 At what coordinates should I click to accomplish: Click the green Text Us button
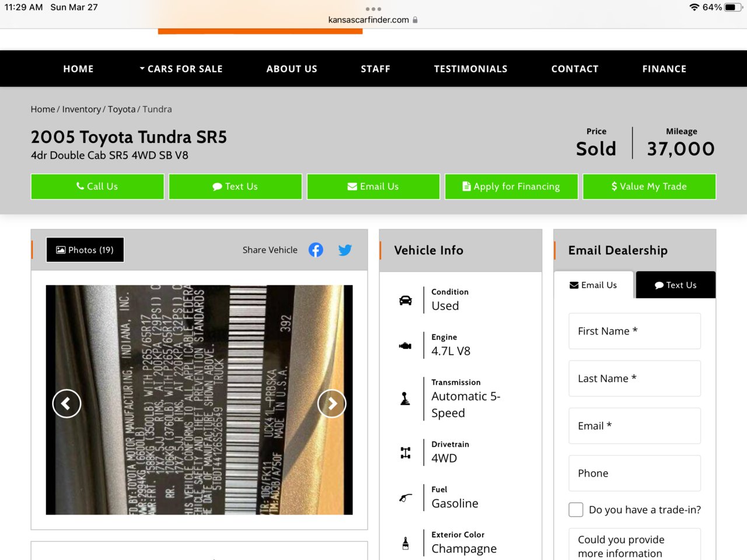(x=235, y=187)
